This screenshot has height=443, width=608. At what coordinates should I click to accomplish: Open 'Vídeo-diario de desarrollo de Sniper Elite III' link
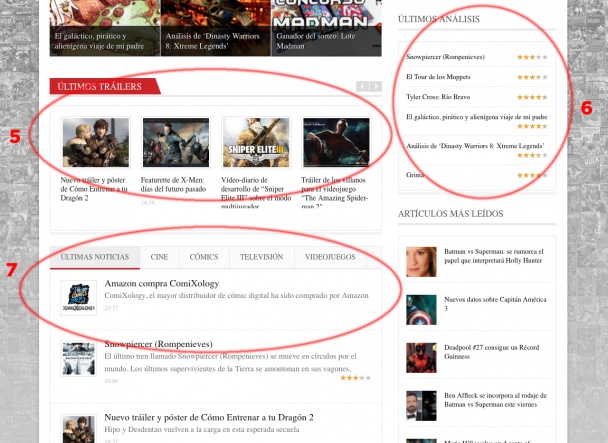coord(256,193)
